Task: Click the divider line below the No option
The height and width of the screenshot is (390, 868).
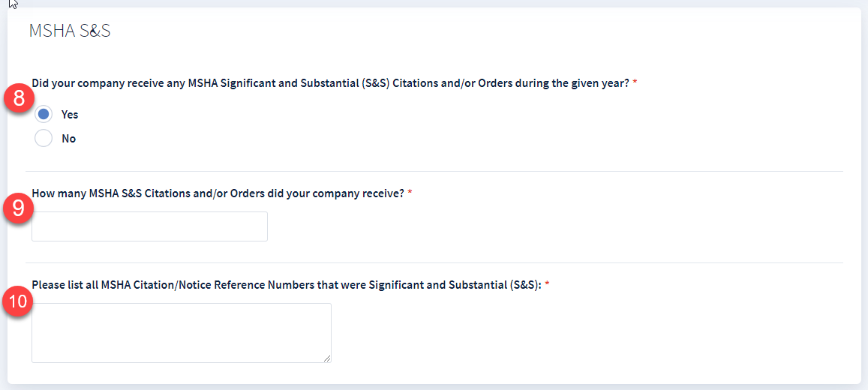Action: point(434,171)
